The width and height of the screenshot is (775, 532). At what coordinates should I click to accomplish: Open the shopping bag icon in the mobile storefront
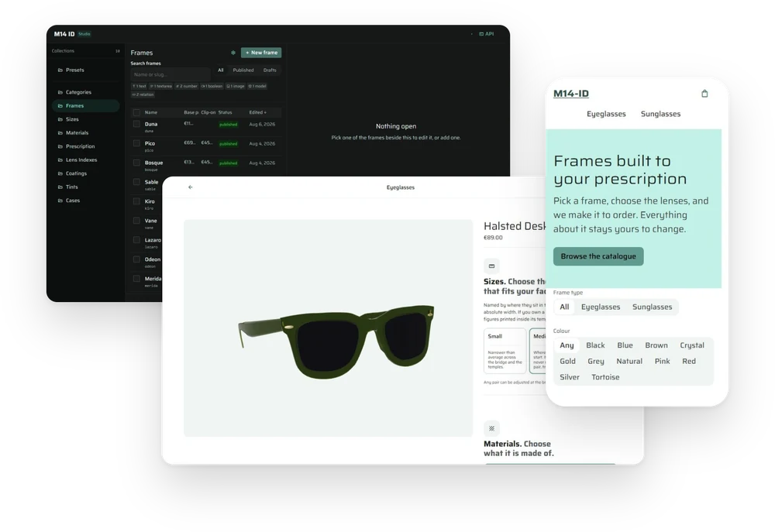[704, 94]
